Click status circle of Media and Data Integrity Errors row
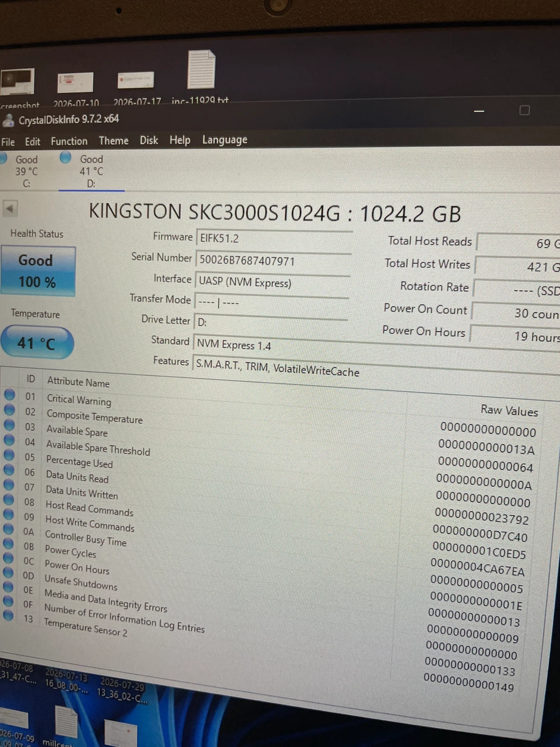 [8, 587]
